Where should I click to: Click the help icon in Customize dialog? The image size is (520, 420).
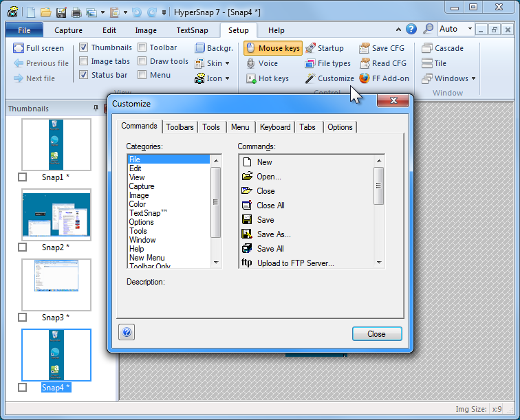[127, 333]
